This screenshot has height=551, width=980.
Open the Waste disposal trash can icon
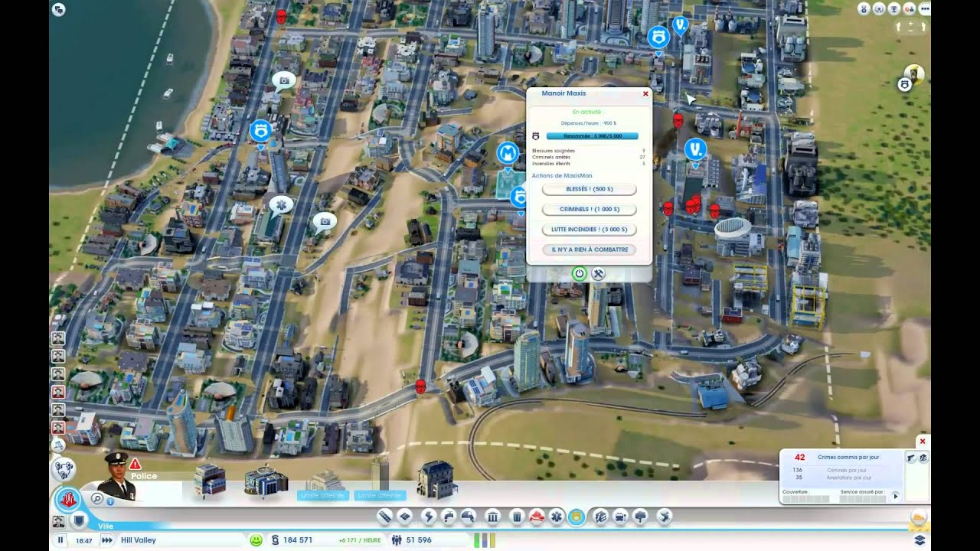coord(517,517)
